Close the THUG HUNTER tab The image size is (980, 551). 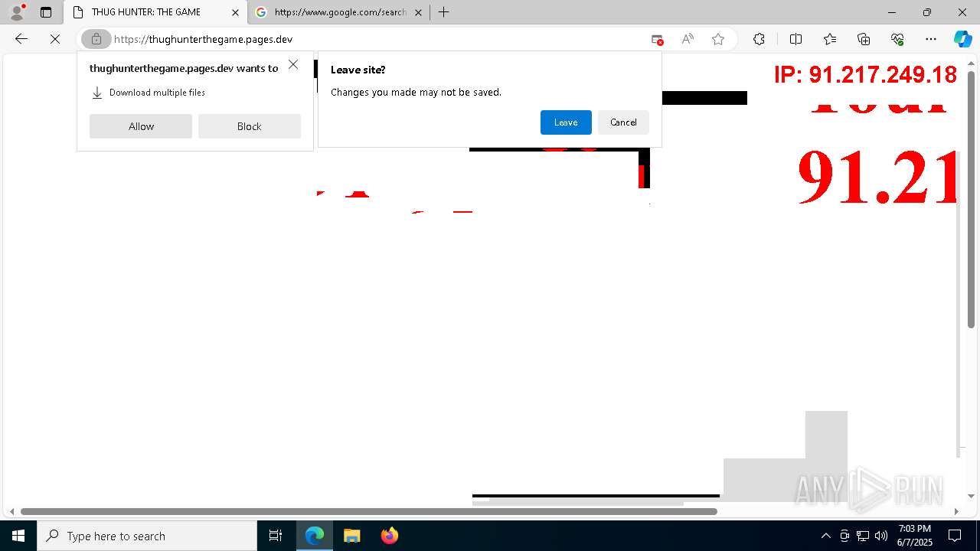(x=236, y=12)
